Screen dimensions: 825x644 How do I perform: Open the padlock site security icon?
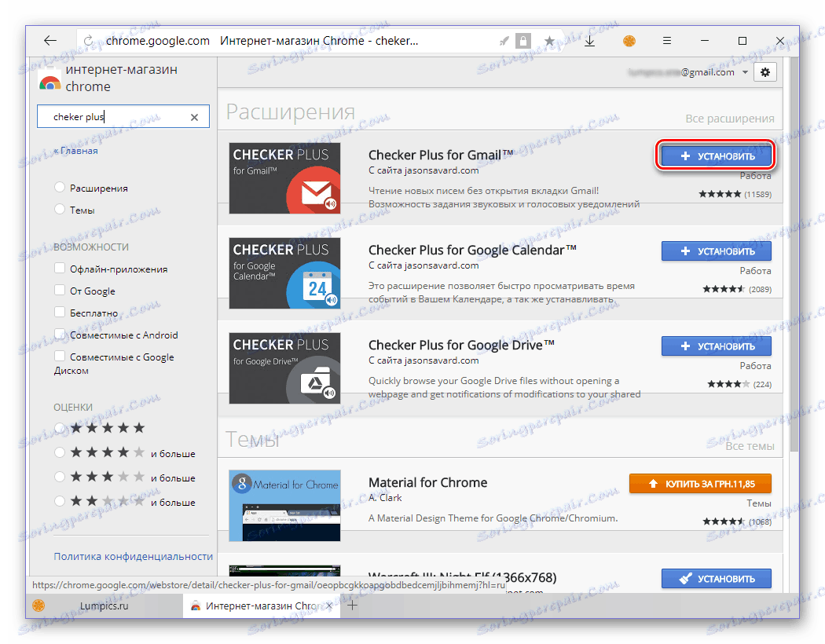click(x=523, y=41)
